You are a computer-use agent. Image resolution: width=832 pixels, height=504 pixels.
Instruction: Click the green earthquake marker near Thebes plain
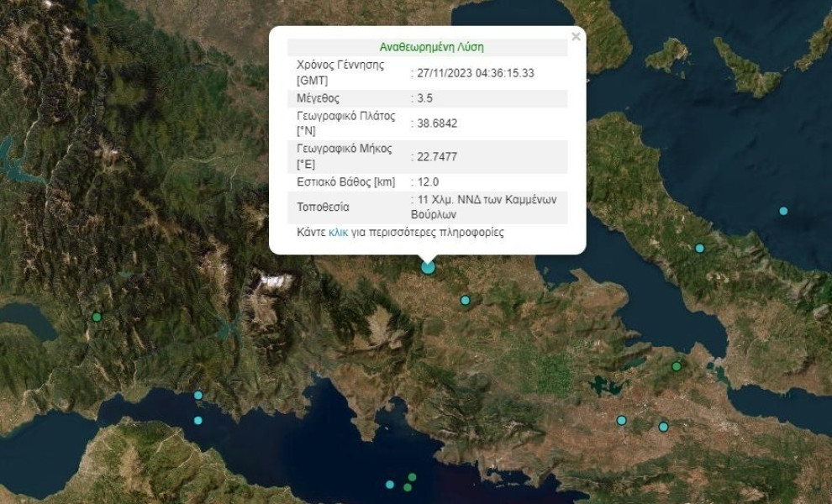click(x=677, y=365)
